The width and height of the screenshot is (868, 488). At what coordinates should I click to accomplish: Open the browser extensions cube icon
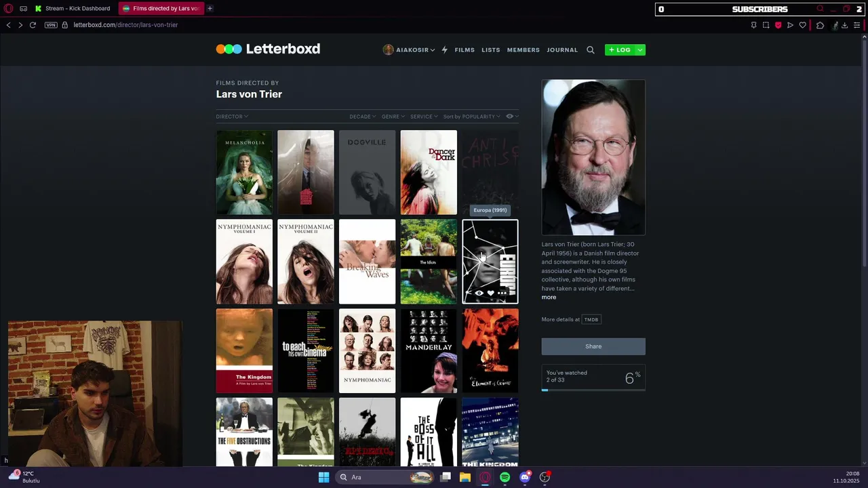pos(820,25)
